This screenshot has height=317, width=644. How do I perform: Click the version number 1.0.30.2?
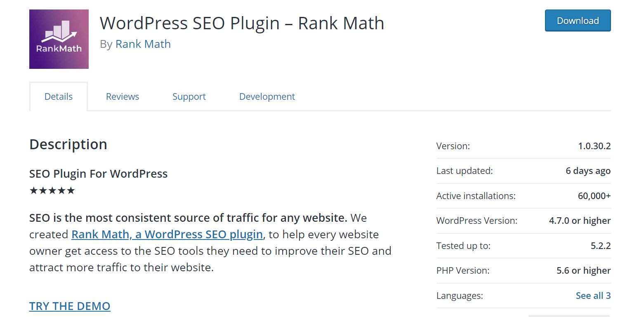click(x=594, y=146)
